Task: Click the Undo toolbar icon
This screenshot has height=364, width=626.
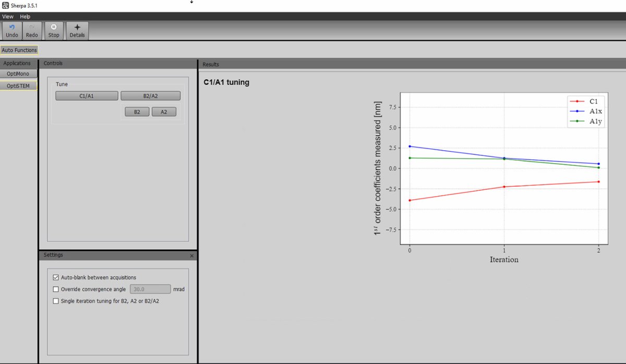Action: pos(11,30)
